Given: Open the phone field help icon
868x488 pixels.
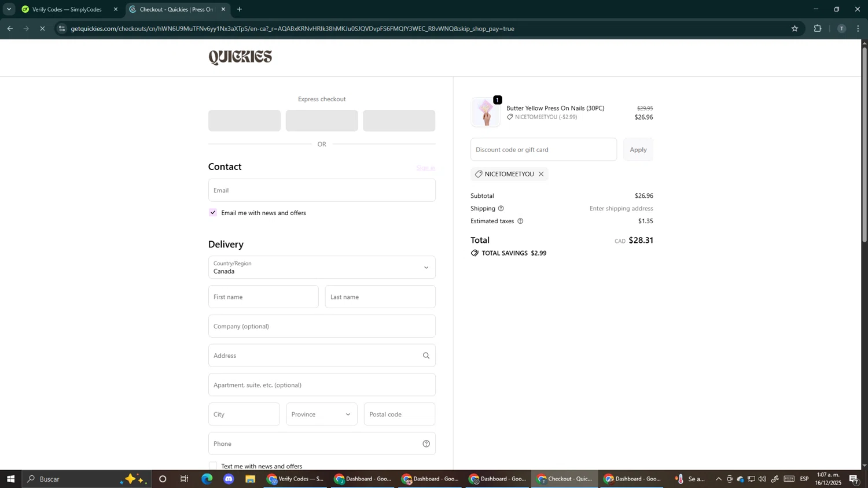Looking at the screenshot, I should coord(426,443).
